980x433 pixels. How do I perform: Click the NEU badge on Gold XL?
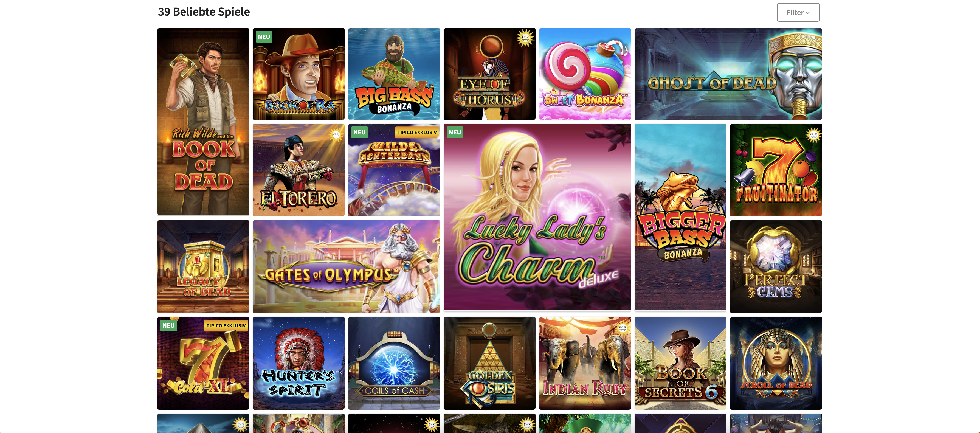tap(168, 326)
